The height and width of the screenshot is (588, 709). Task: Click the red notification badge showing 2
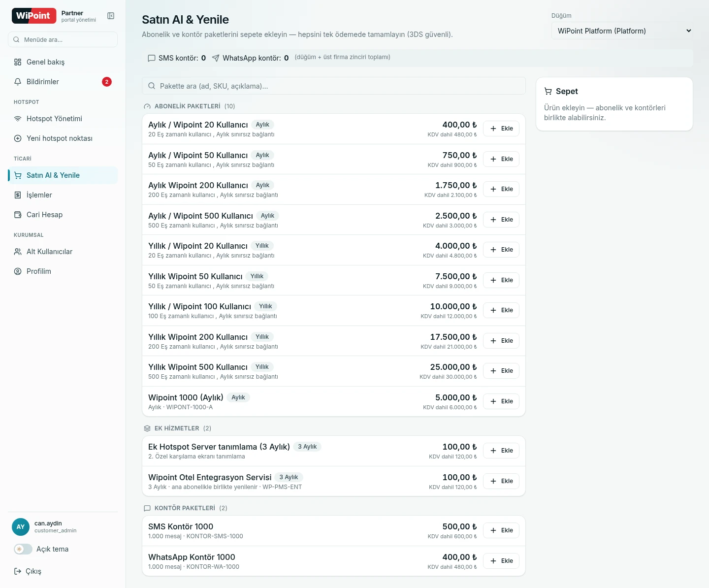click(107, 82)
